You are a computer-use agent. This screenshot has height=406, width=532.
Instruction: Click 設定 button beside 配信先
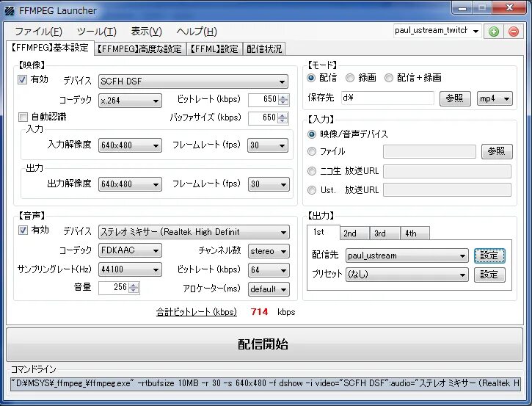(x=489, y=255)
